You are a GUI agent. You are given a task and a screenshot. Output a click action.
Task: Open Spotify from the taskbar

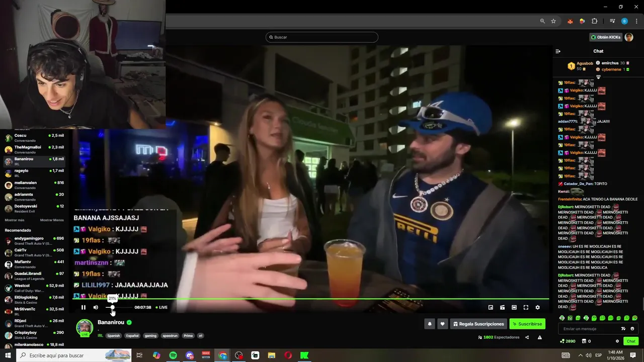tap(173, 355)
